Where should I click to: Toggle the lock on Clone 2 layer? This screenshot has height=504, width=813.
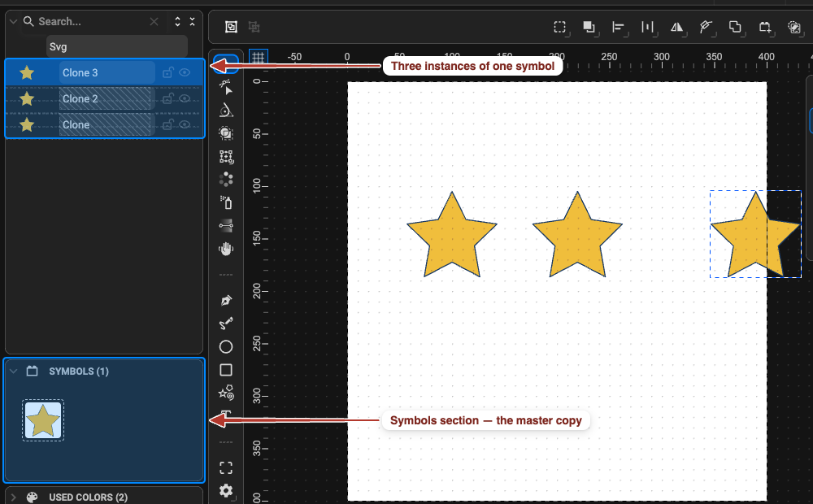pyautogui.click(x=167, y=98)
